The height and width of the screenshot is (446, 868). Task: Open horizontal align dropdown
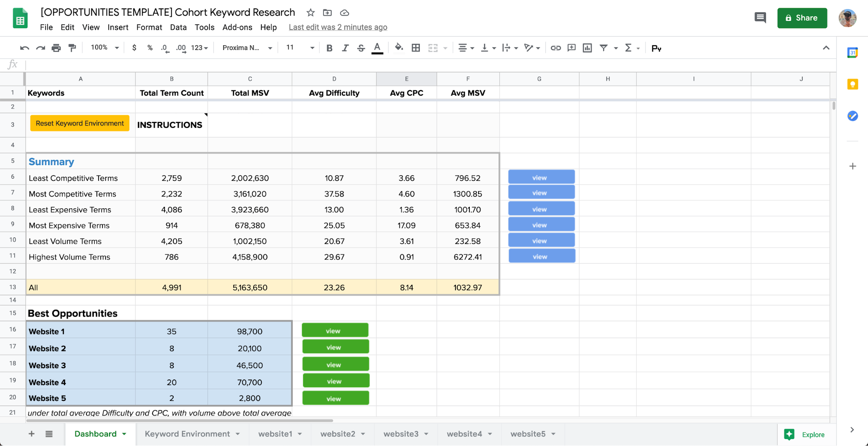pyautogui.click(x=466, y=48)
